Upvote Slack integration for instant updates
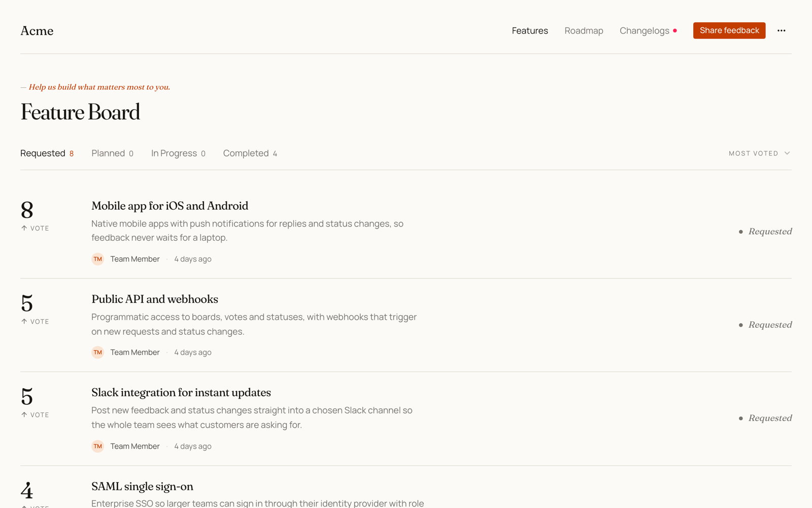 35,415
